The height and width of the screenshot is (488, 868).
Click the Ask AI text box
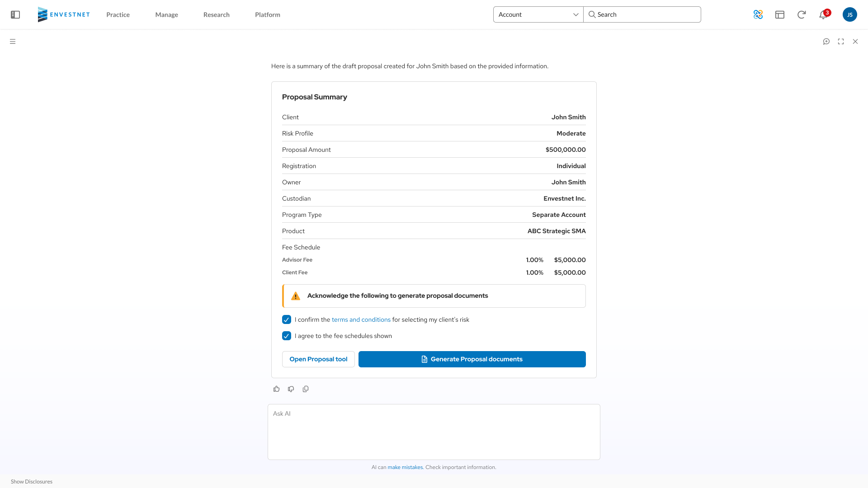434,432
